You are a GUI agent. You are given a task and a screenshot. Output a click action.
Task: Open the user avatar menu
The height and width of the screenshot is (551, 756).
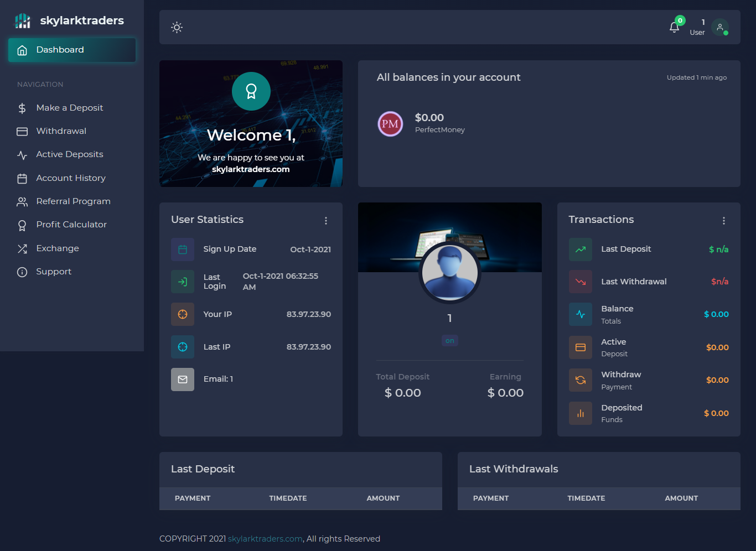point(719,27)
